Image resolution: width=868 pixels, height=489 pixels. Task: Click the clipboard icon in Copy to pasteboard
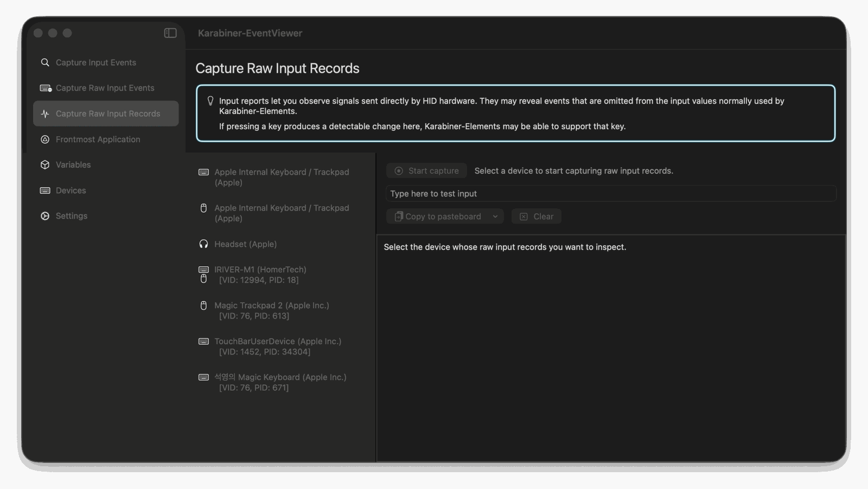(399, 217)
